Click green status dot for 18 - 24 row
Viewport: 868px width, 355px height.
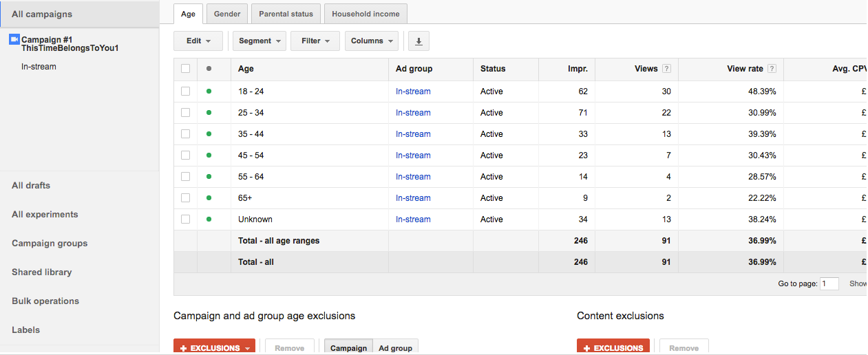point(209,92)
